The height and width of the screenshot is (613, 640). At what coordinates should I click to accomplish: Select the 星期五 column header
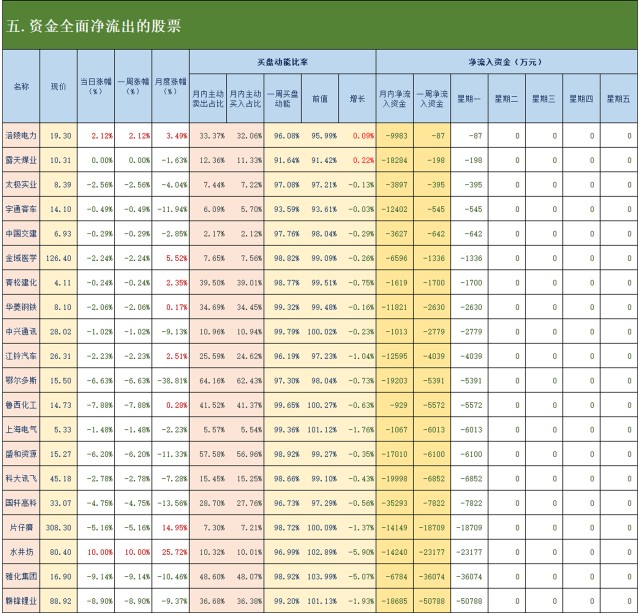(618, 99)
